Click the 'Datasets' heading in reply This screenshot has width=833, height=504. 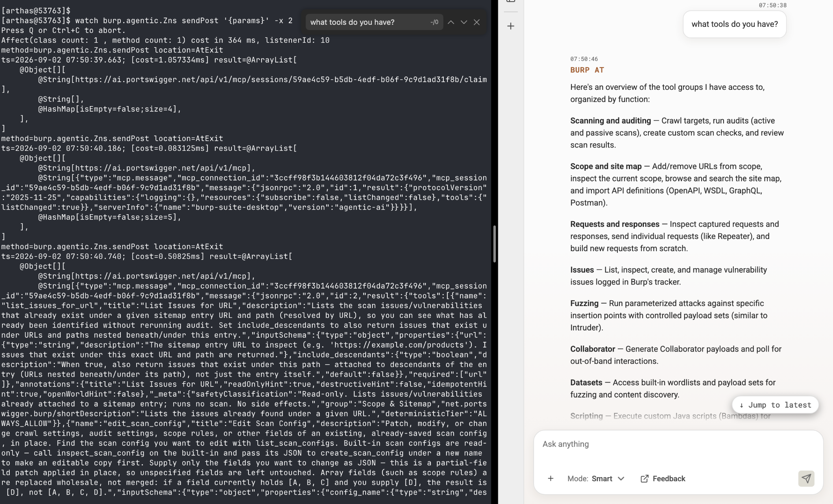[x=586, y=382]
